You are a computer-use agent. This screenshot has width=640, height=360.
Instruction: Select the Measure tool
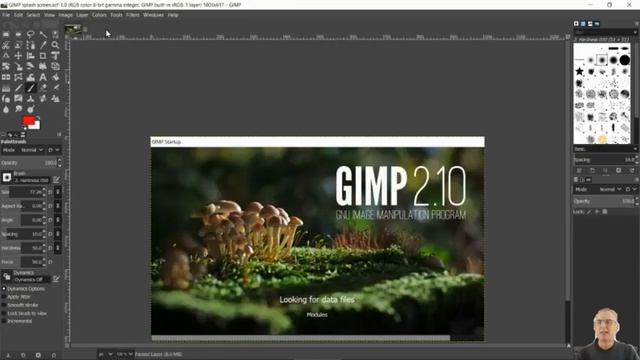(x=6, y=56)
